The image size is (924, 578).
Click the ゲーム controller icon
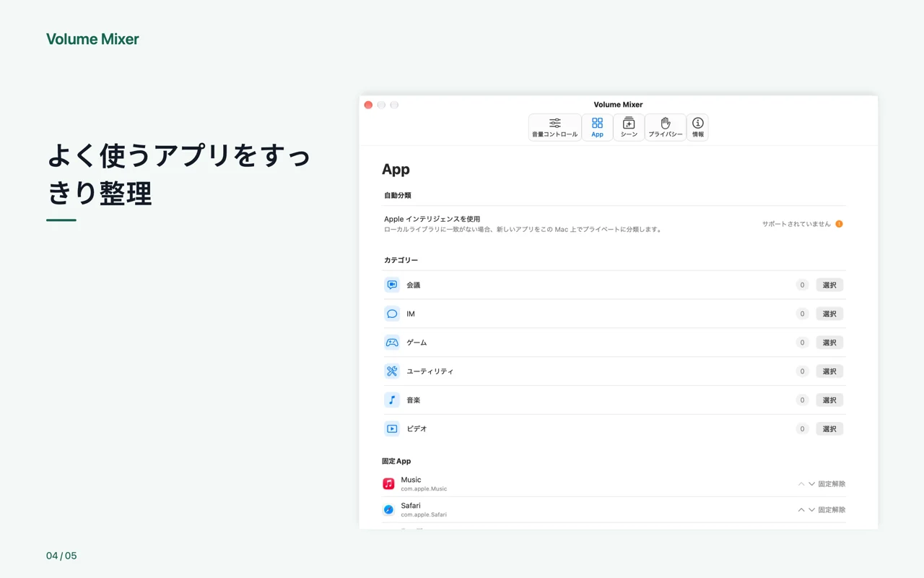pos(392,342)
